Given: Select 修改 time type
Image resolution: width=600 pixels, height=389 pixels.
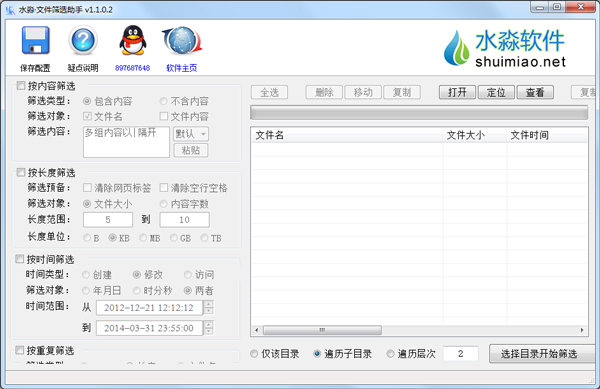Looking at the screenshot, I should [x=137, y=275].
